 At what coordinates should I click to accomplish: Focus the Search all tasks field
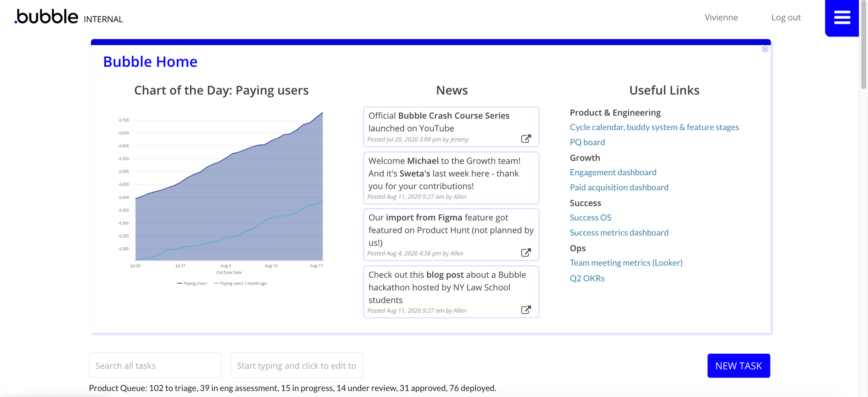click(155, 366)
